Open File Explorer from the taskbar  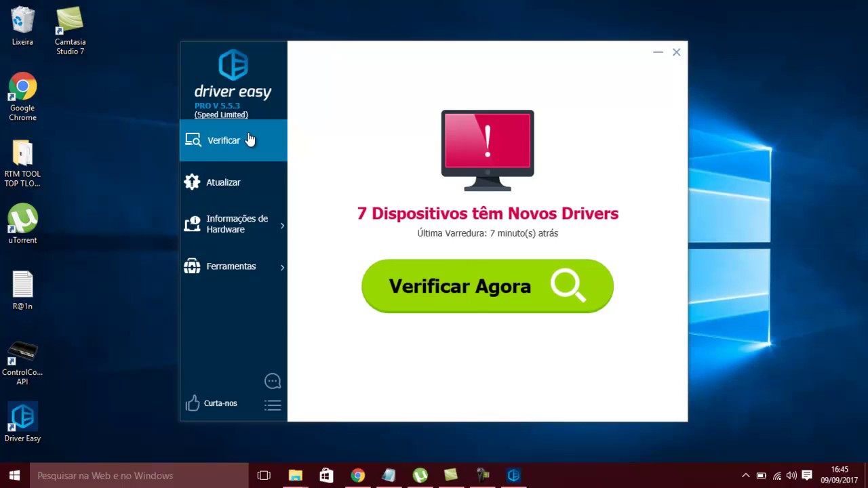click(x=295, y=475)
